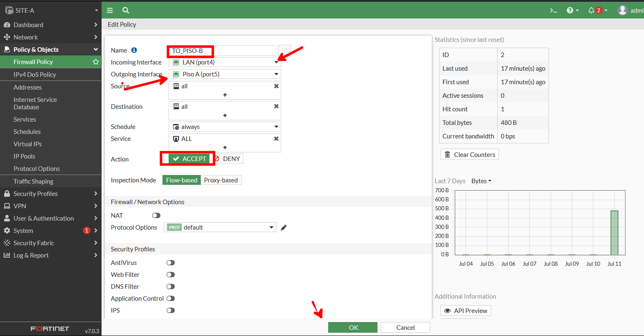Click the pencil icon to edit Protocol Options
This screenshot has height=336, width=644.
pos(283,228)
